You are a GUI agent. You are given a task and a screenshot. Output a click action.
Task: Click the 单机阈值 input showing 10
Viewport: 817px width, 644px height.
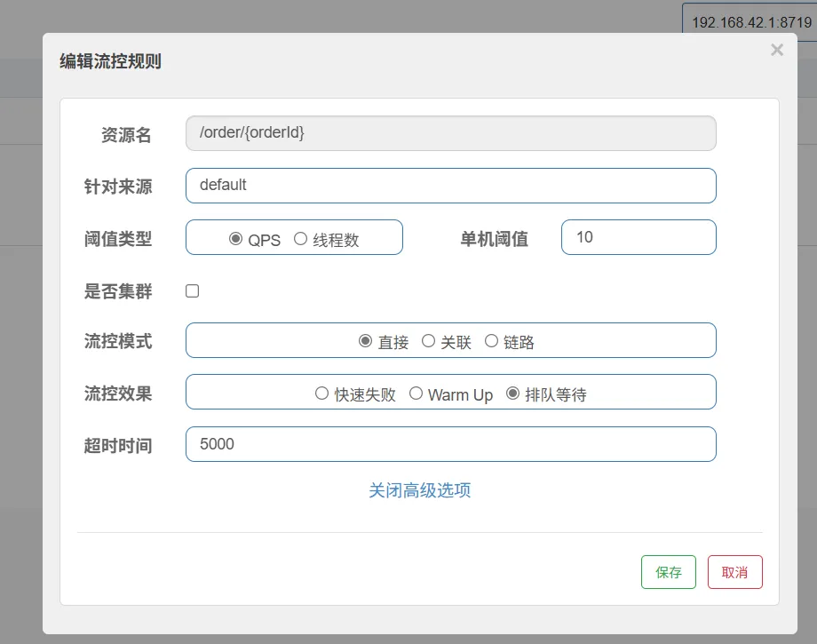click(x=638, y=237)
